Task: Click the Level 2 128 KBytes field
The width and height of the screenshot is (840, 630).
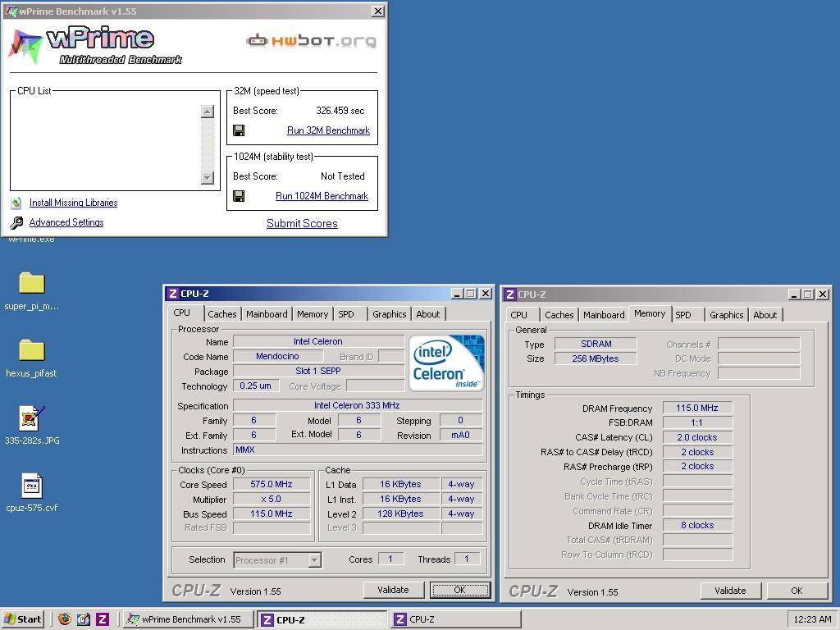Action: coord(400,514)
